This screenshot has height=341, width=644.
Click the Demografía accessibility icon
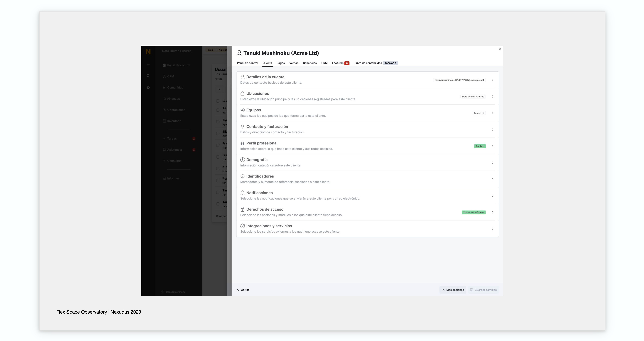(x=242, y=160)
